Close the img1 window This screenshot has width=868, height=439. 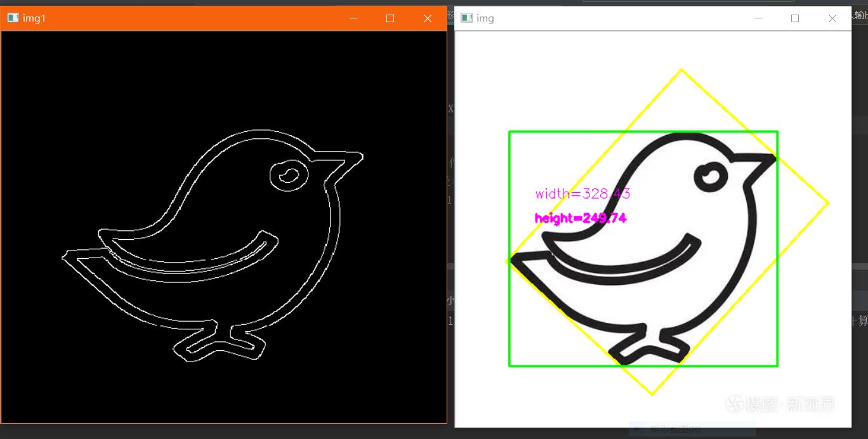tap(428, 18)
